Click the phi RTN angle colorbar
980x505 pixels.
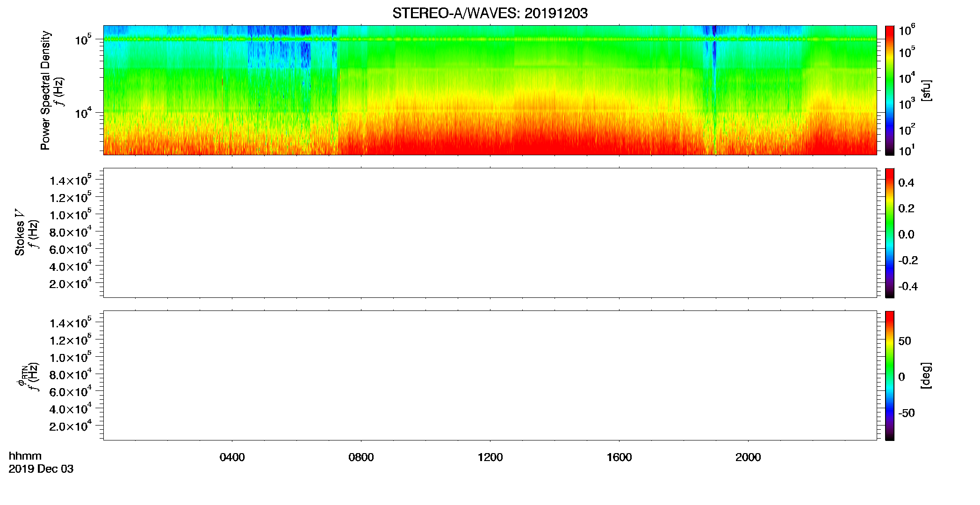click(890, 375)
